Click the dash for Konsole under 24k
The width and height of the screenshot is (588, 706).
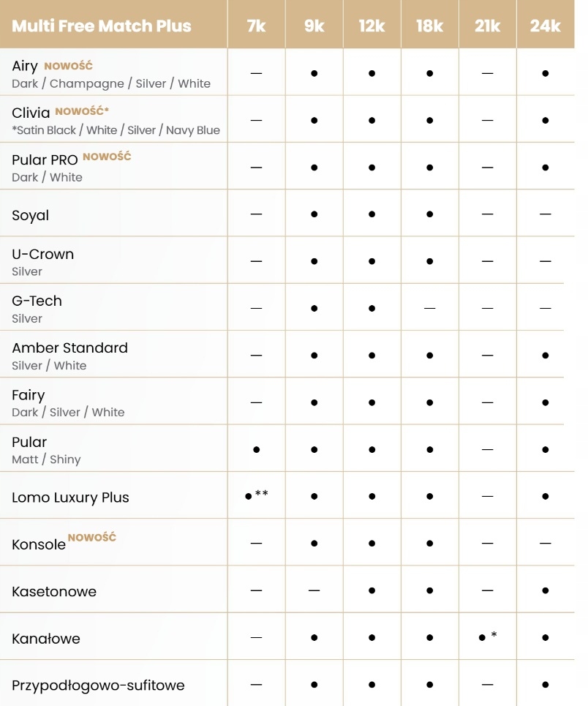[x=546, y=544]
